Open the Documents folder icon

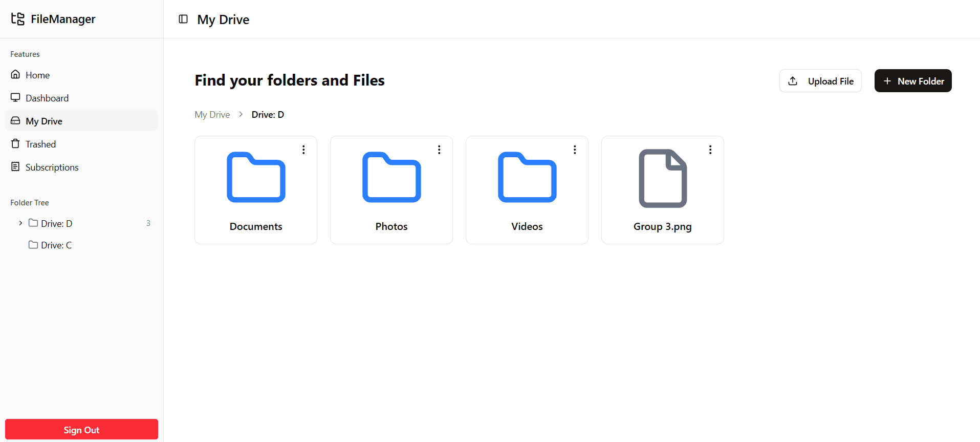[x=256, y=177]
